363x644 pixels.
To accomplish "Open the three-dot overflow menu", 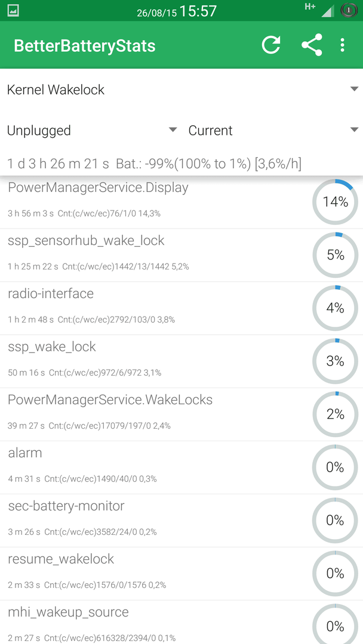I will coord(342,45).
